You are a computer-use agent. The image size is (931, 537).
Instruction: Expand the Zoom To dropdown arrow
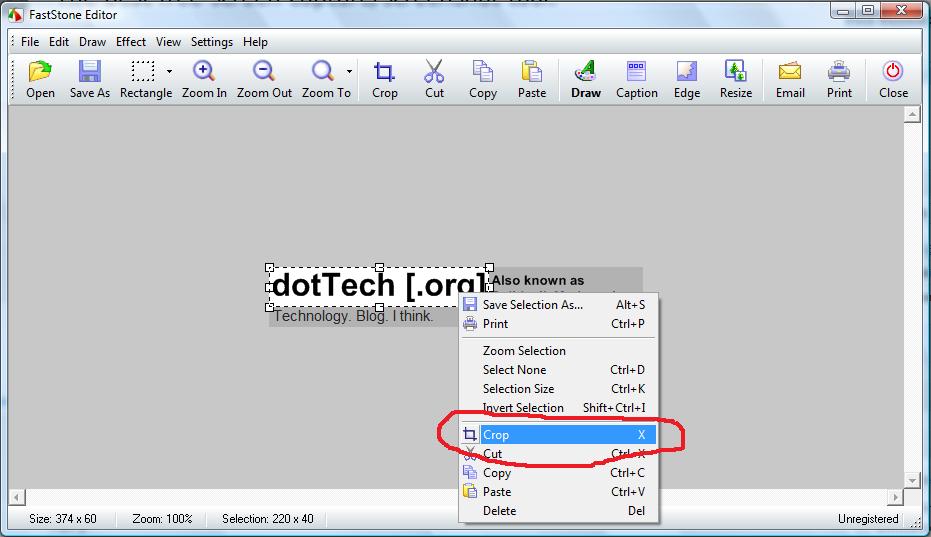click(349, 72)
